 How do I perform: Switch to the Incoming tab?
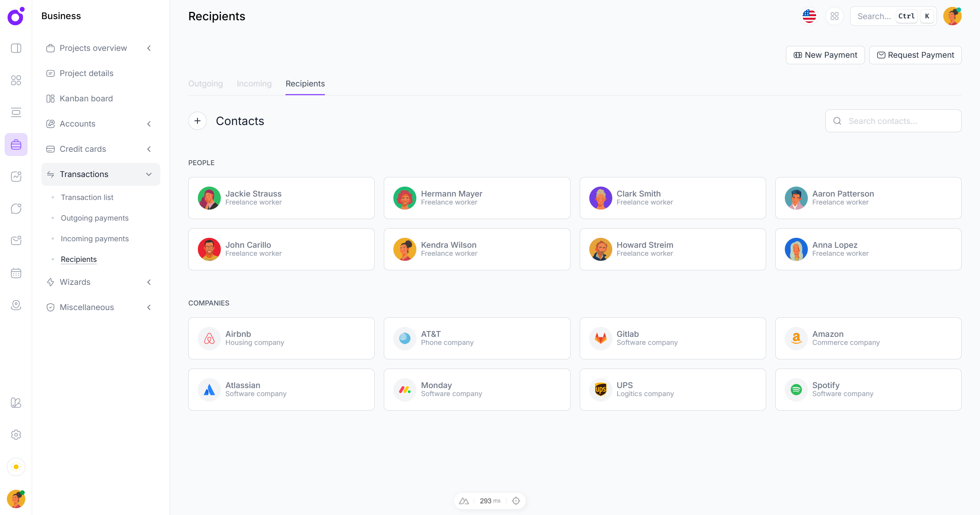254,84
